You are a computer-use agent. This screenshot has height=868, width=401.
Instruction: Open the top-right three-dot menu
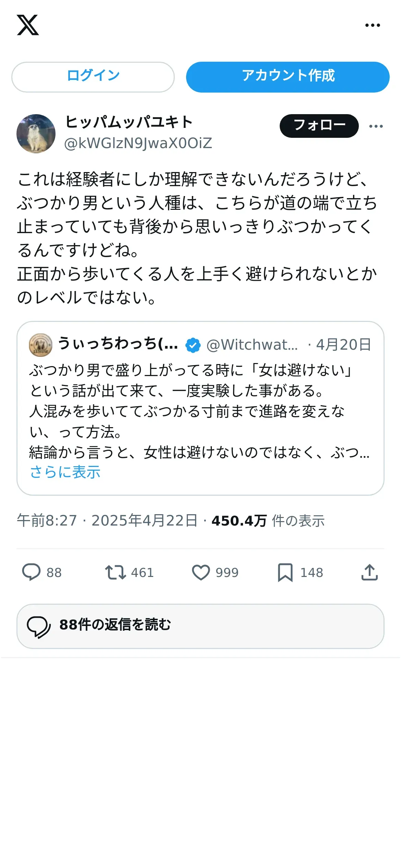[x=373, y=25]
